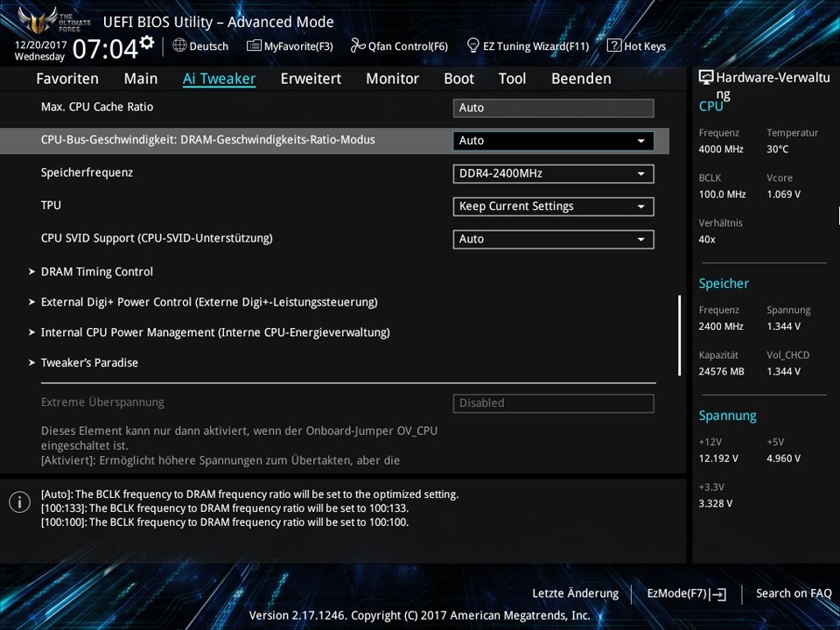Click the Max. CPU Cache Ratio Auto field
840x630 pixels.
point(553,108)
